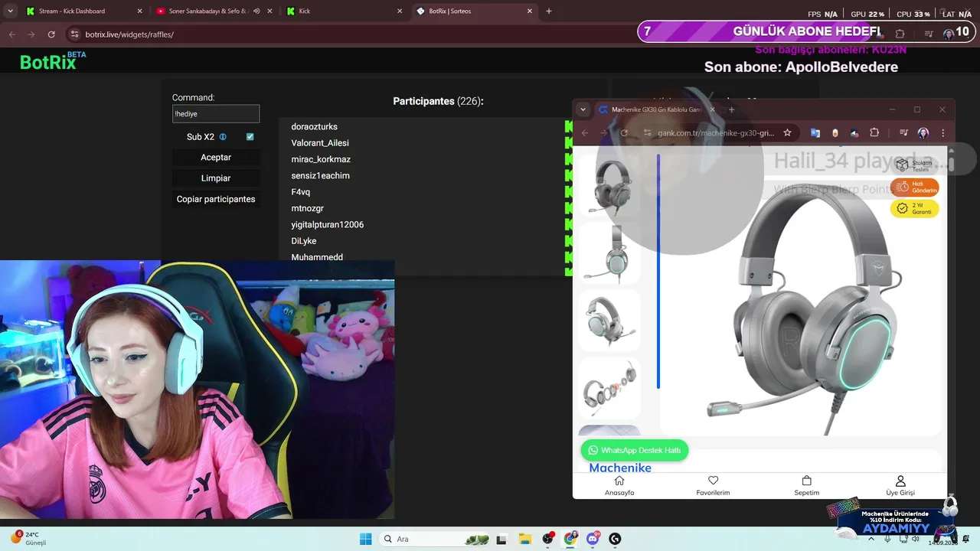The height and width of the screenshot is (551, 980).
Task: Select participant DiLyke
Action: (x=304, y=241)
